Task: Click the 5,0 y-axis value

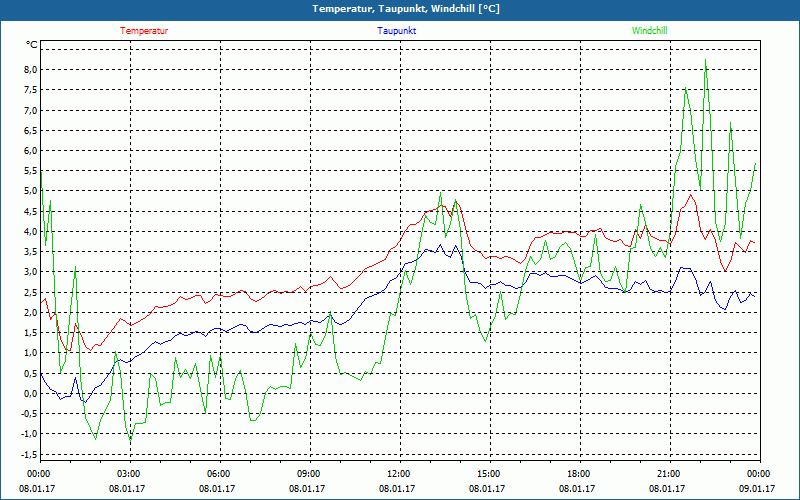Action: (31, 191)
